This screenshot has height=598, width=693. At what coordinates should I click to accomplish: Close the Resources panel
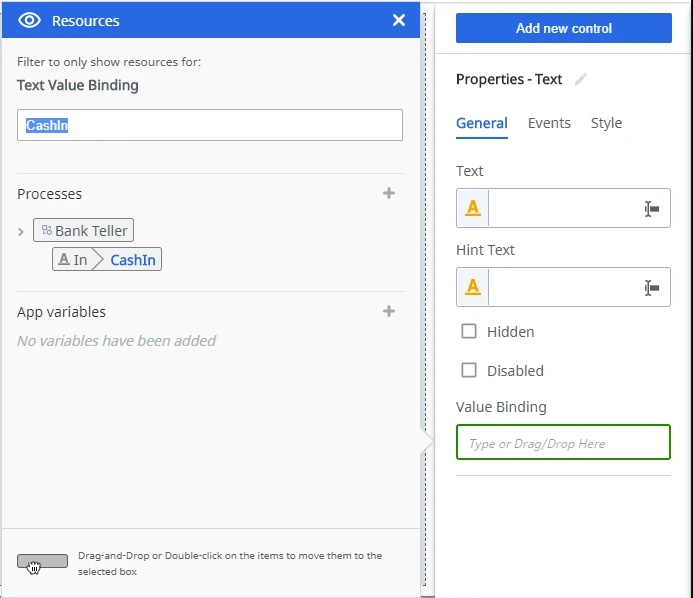coord(399,20)
